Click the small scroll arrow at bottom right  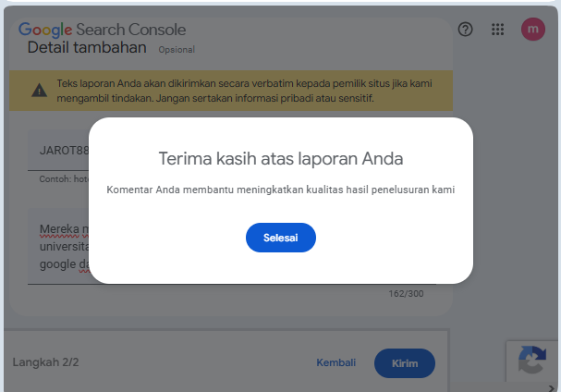pos(553,387)
